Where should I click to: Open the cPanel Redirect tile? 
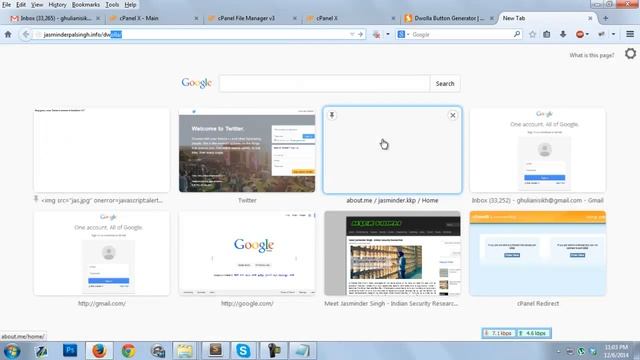pos(538,253)
